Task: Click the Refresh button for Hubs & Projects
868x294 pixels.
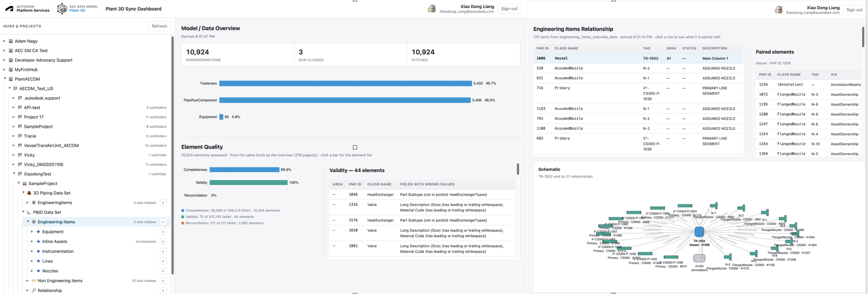Action: 159,26
